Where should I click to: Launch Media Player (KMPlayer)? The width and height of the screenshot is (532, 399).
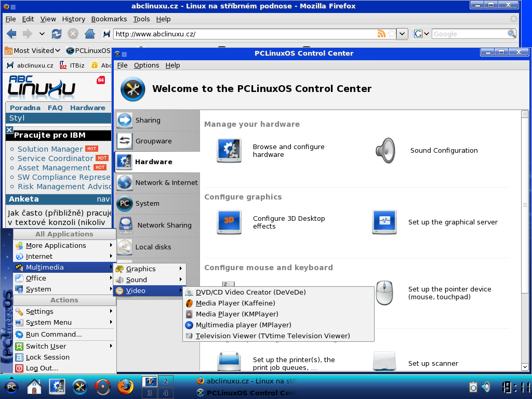pyautogui.click(x=278, y=314)
